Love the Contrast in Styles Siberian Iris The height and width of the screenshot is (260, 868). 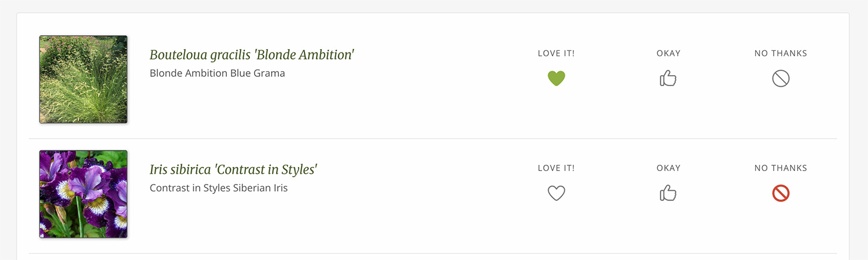coord(556,194)
